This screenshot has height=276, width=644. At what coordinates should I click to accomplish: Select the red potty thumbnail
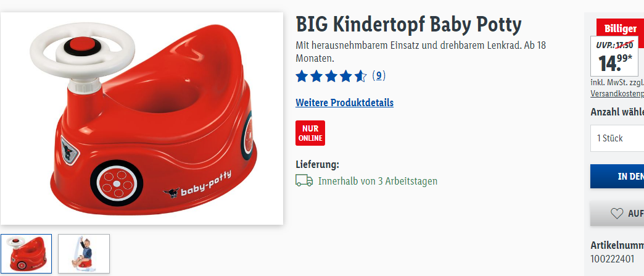pyautogui.click(x=27, y=254)
